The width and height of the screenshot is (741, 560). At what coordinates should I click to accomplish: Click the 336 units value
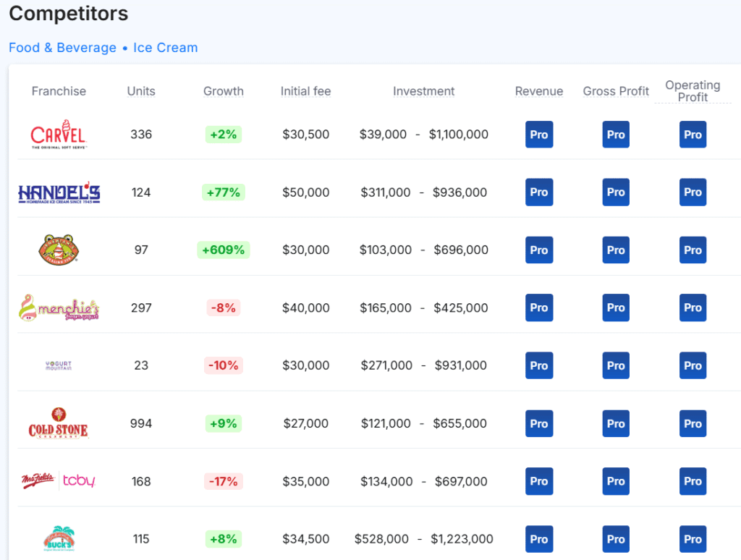pyautogui.click(x=141, y=134)
